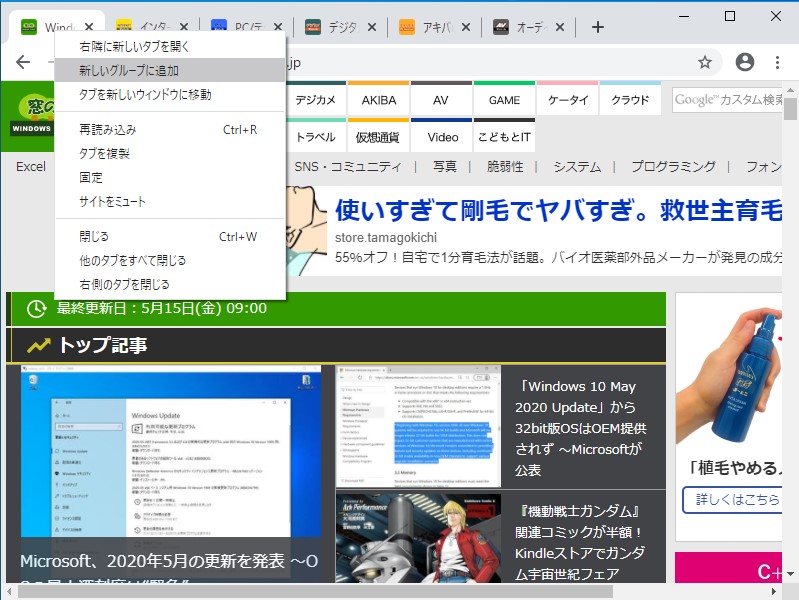Open the Excel category link
Image resolution: width=799 pixels, height=600 pixels.
(x=31, y=167)
